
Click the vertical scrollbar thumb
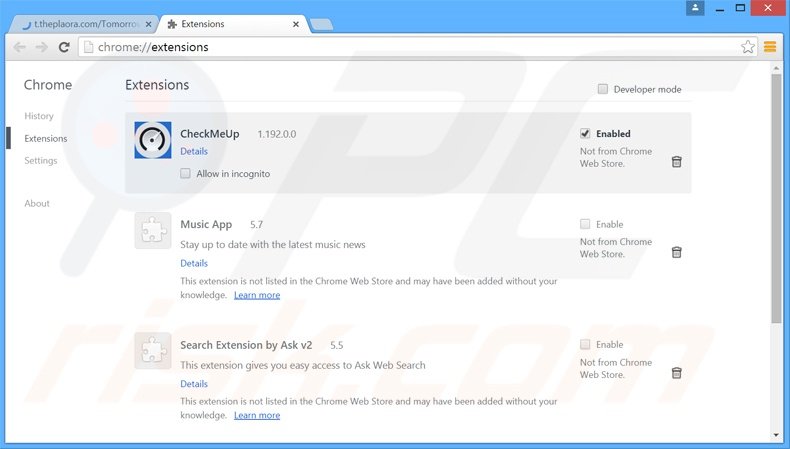click(776, 199)
